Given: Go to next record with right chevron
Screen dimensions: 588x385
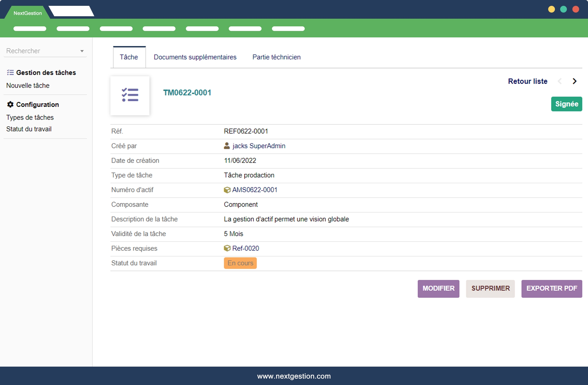Looking at the screenshot, I should tap(575, 81).
